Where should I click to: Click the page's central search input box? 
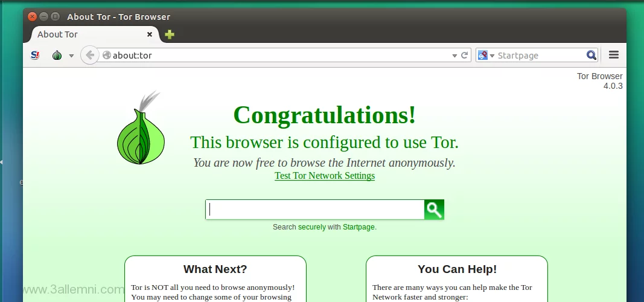tap(314, 210)
